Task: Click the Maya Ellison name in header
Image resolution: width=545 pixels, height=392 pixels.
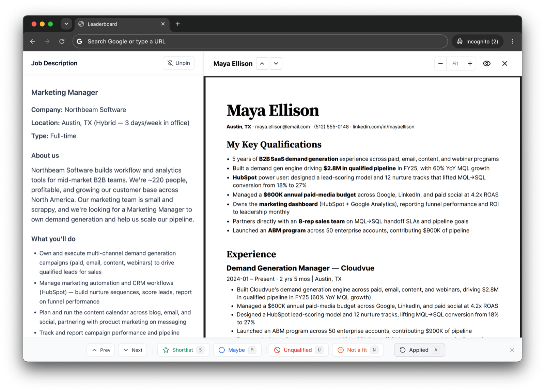Action: 233,64
